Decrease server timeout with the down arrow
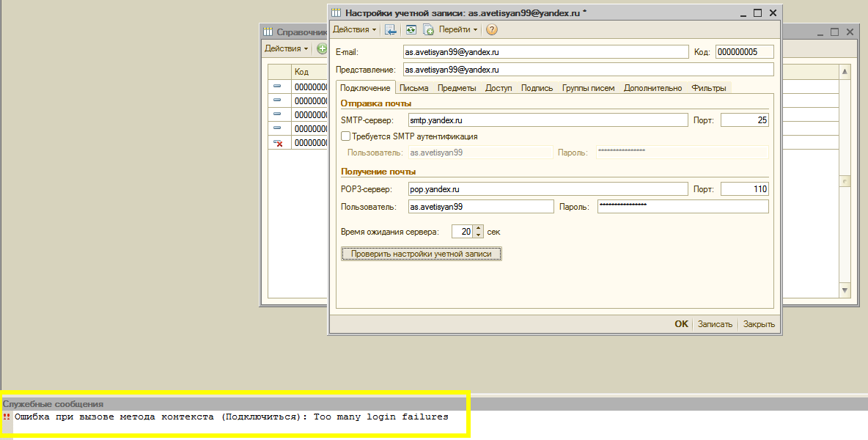 coord(478,235)
